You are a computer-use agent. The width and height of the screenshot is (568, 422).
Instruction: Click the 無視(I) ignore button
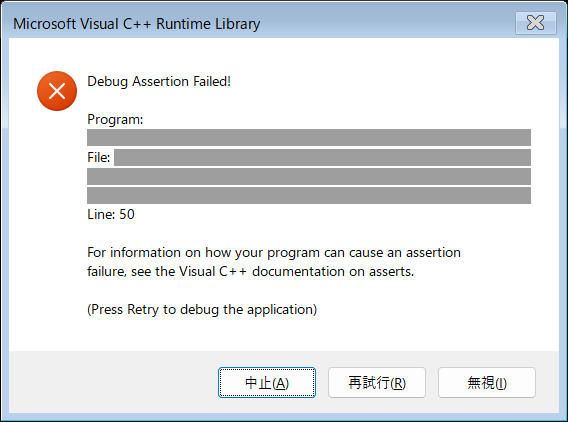click(x=487, y=383)
